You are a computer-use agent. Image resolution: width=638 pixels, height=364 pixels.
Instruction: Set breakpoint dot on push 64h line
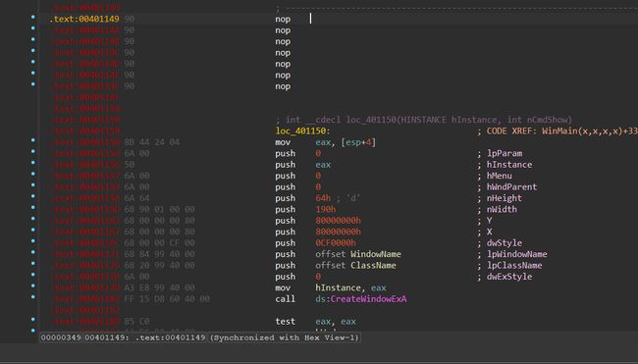pos(33,196)
